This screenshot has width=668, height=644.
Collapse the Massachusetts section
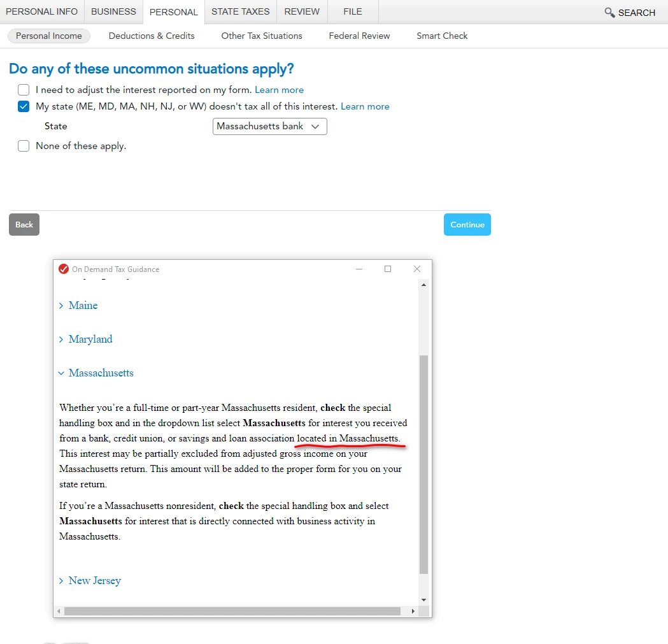click(96, 373)
